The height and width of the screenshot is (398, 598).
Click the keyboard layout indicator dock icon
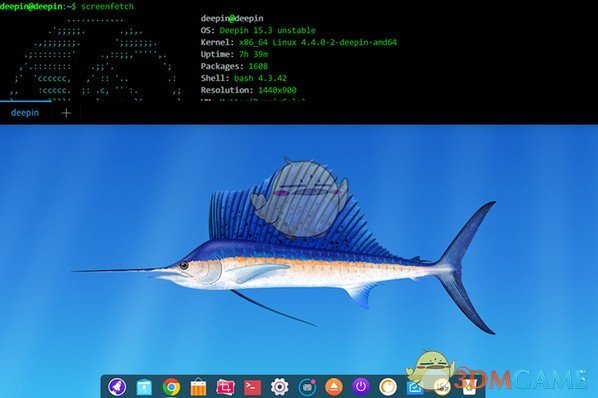click(x=307, y=387)
